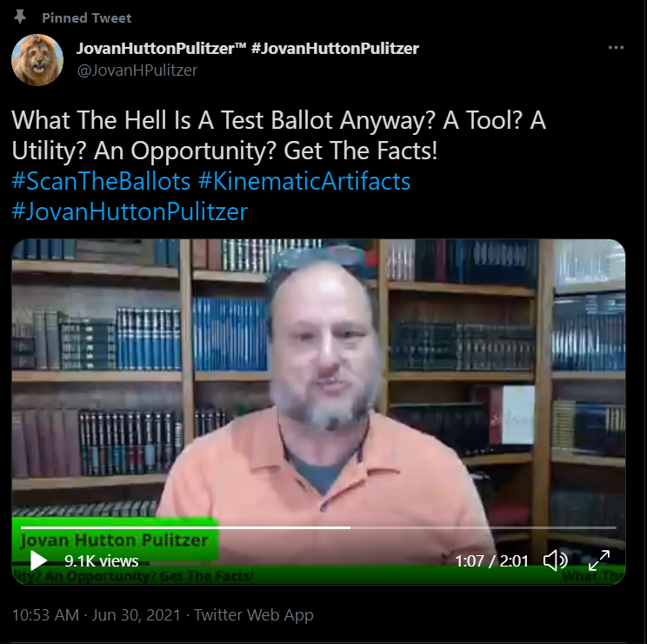Click the pin icon beside Pinned Tweet
The width and height of the screenshot is (647, 644).
tap(20, 17)
